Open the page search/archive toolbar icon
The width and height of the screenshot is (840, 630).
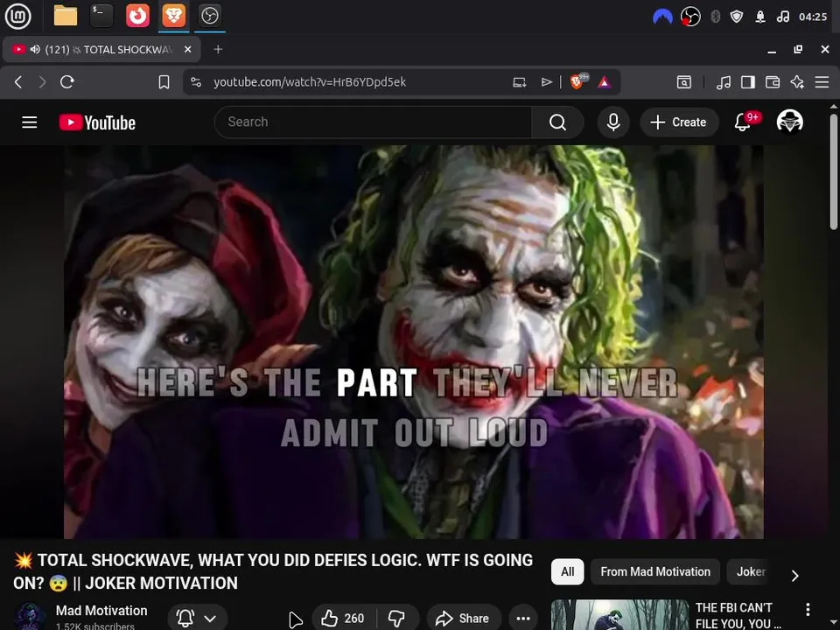684,82
